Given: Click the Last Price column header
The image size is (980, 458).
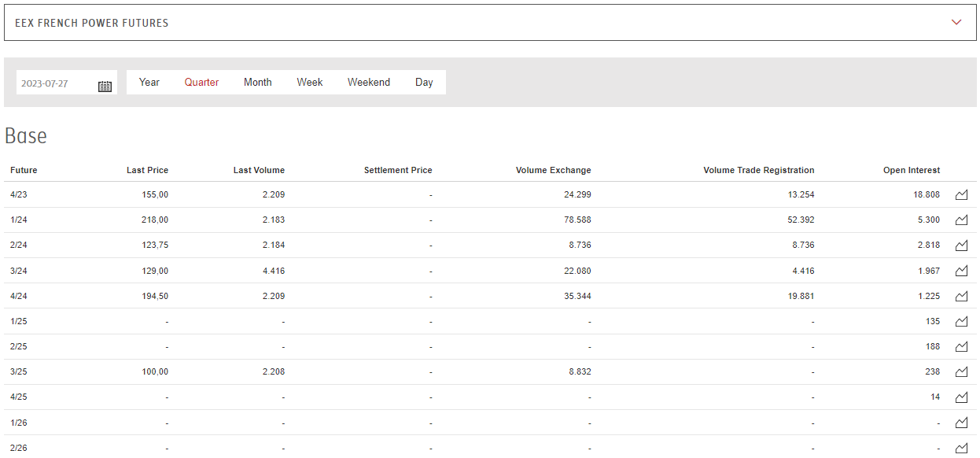Looking at the screenshot, I should pyautogui.click(x=147, y=170).
